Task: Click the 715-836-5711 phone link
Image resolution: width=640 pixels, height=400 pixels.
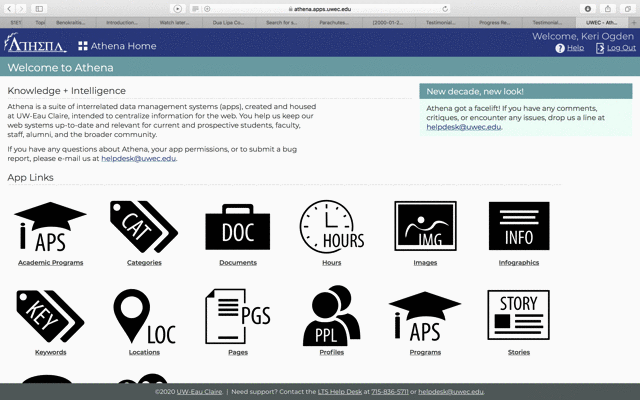Action: (x=390, y=392)
